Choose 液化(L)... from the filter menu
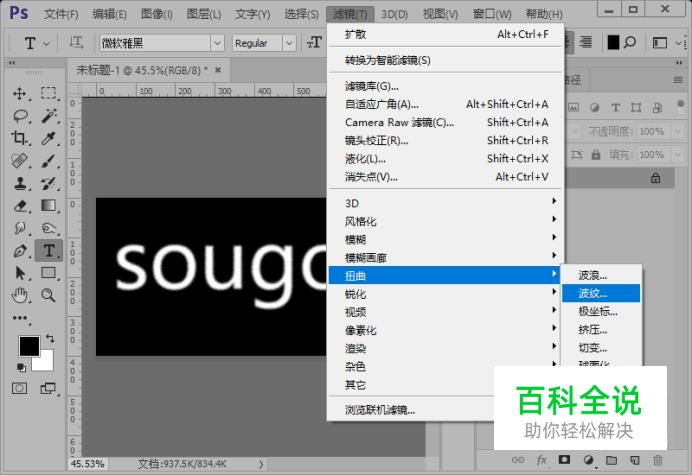The image size is (692, 475). [446, 158]
